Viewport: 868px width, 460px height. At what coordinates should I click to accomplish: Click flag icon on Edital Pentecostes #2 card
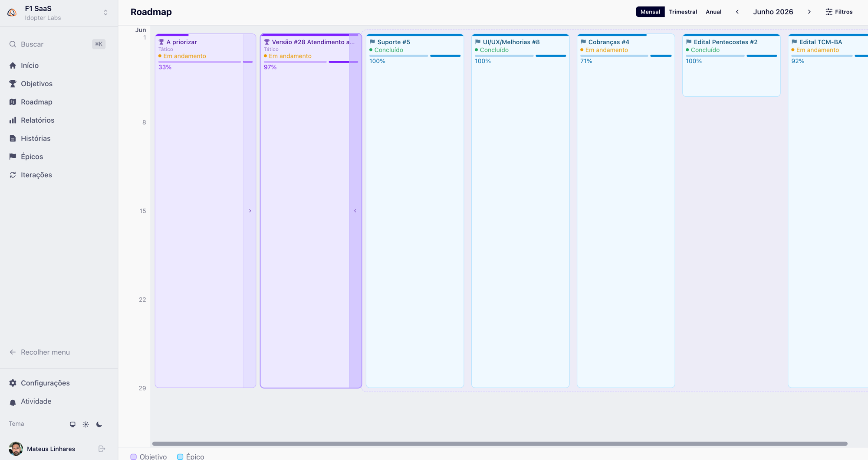pyautogui.click(x=689, y=42)
